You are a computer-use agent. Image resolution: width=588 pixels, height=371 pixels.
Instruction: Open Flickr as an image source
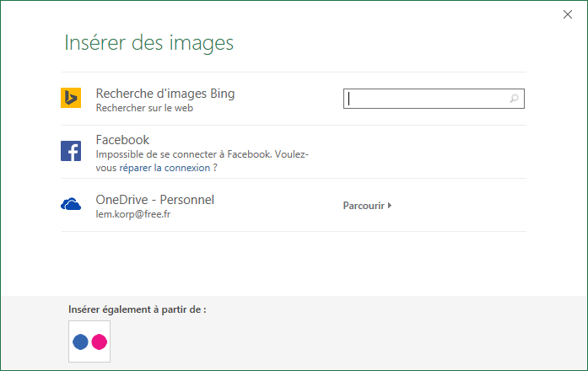point(89,341)
